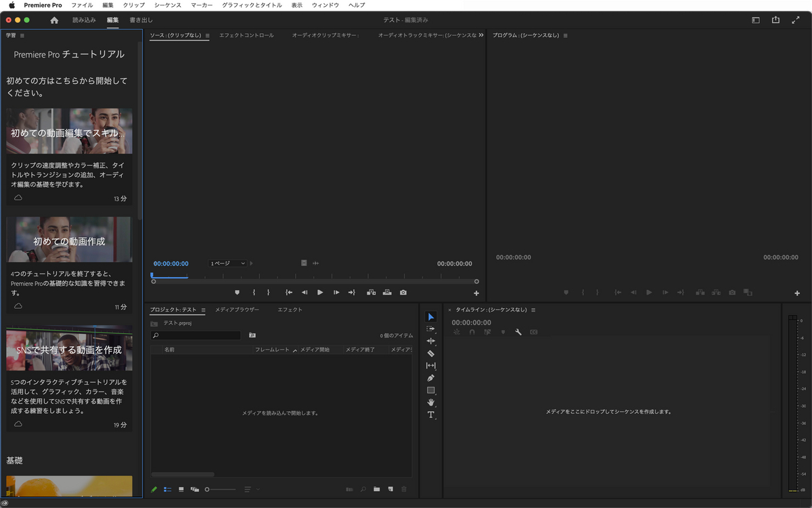
Task: Open workspaces icon in header
Action: [x=756, y=20]
